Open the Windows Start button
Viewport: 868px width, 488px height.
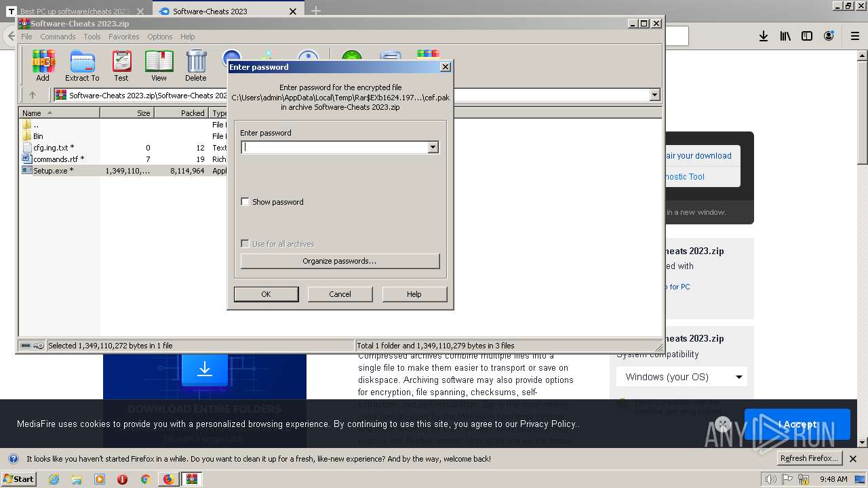point(19,479)
